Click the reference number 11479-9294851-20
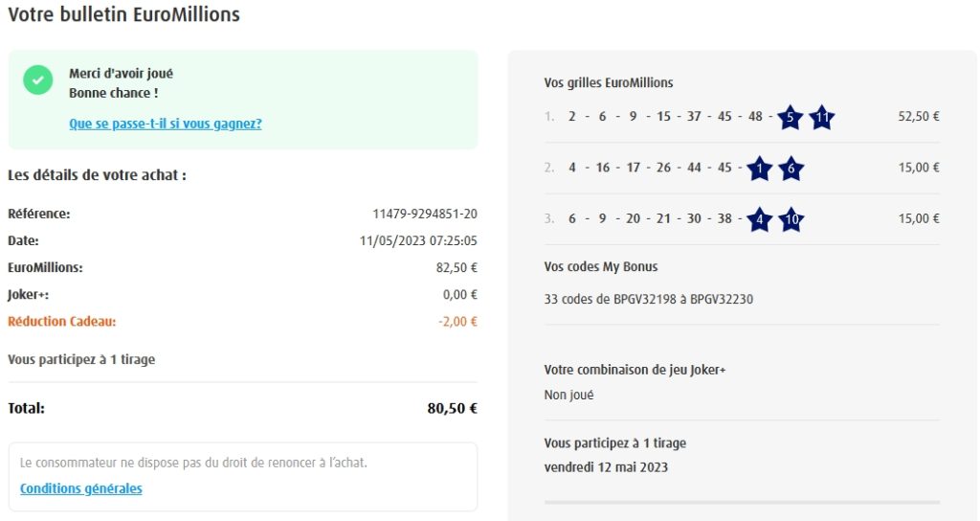The height and width of the screenshot is (521, 980). tap(425, 214)
